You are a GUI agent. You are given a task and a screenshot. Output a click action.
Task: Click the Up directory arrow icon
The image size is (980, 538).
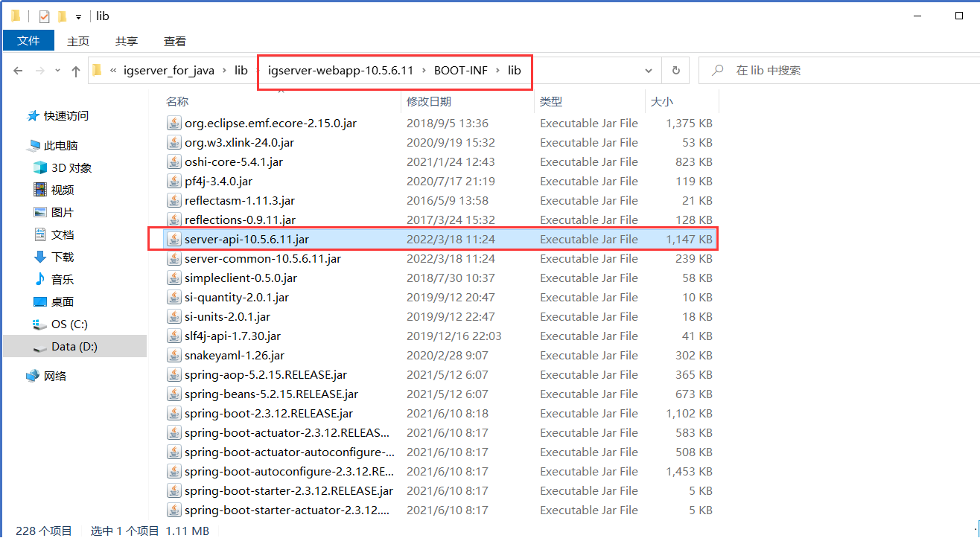[x=75, y=71]
